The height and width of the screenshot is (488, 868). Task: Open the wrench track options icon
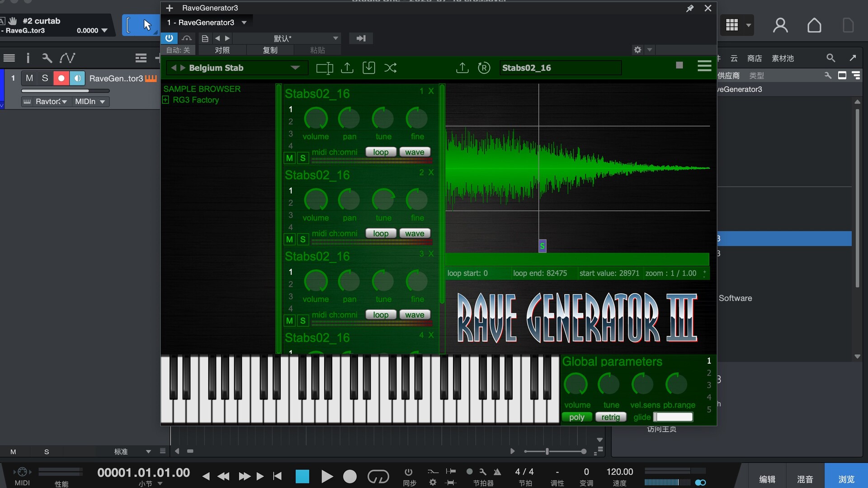point(47,58)
